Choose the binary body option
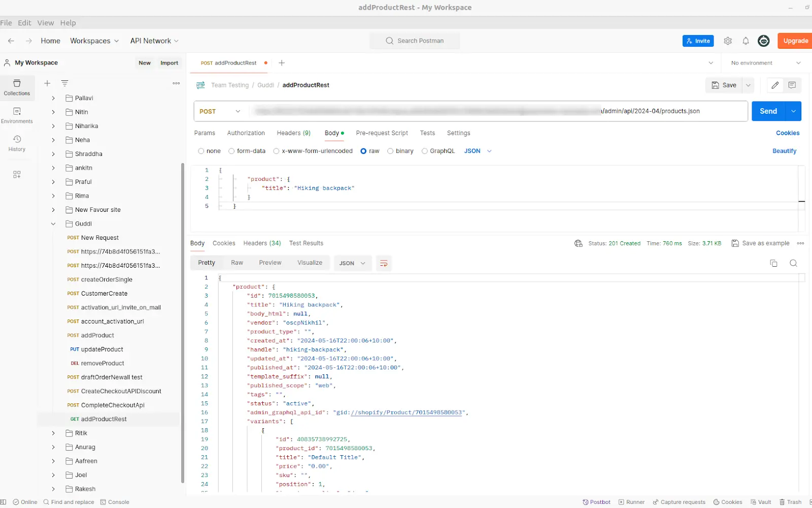Screen dimensions: 812x508 (x=390, y=151)
